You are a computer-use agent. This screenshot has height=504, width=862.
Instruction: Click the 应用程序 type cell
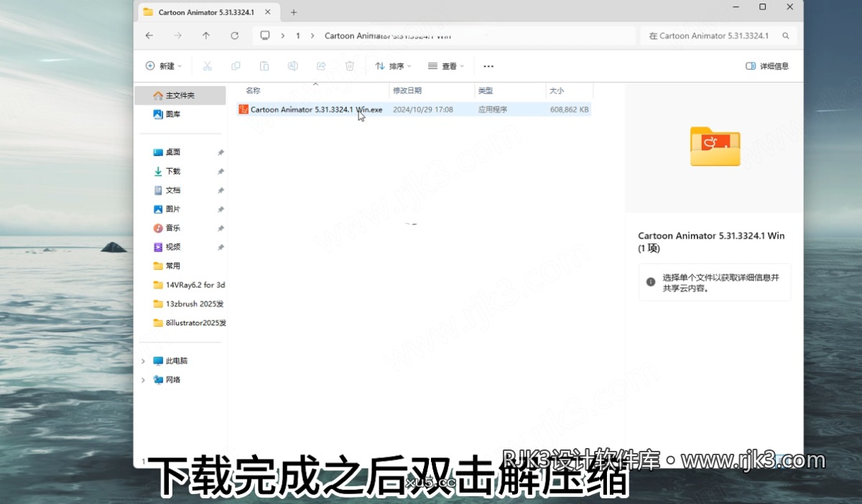[493, 110]
